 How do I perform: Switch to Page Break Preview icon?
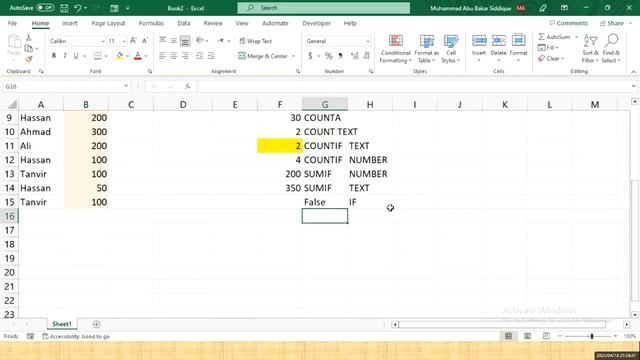pos(546,336)
